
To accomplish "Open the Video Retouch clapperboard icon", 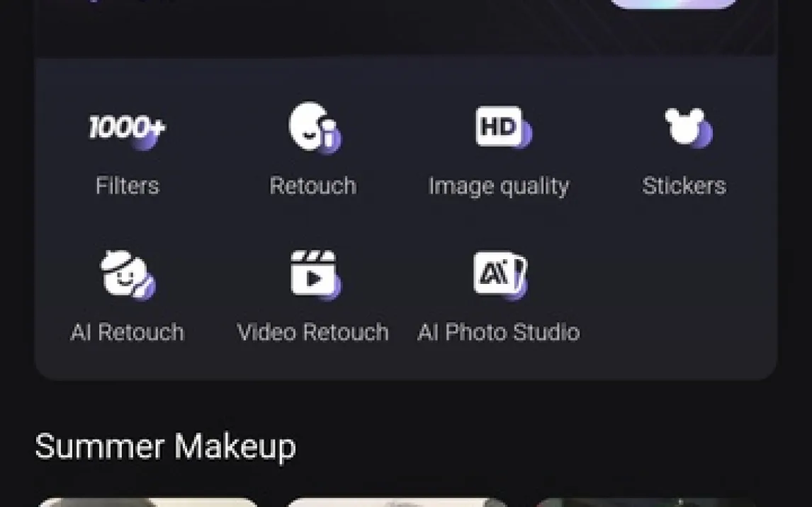I will tap(313, 275).
